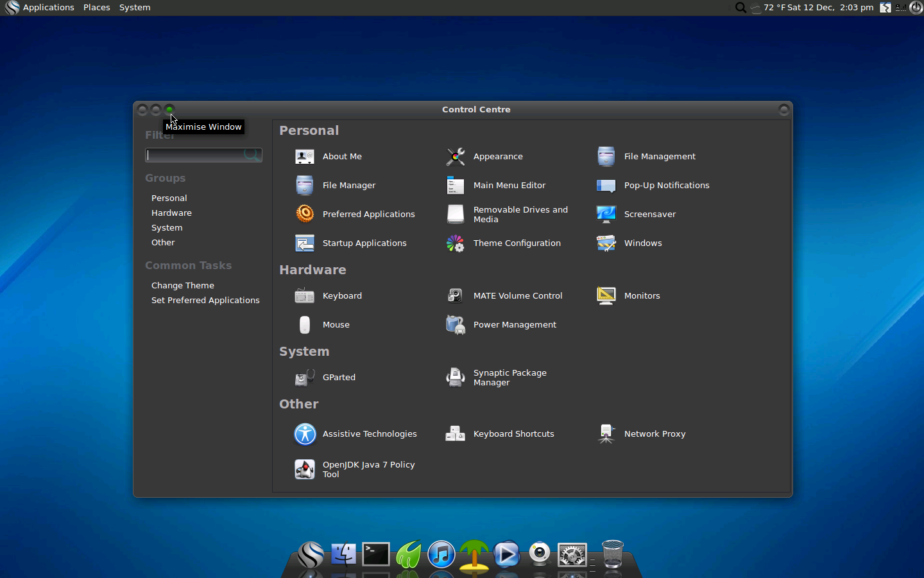This screenshot has width=924, height=578.
Task: Open Synaptic Package Manager
Action: click(456, 378)
